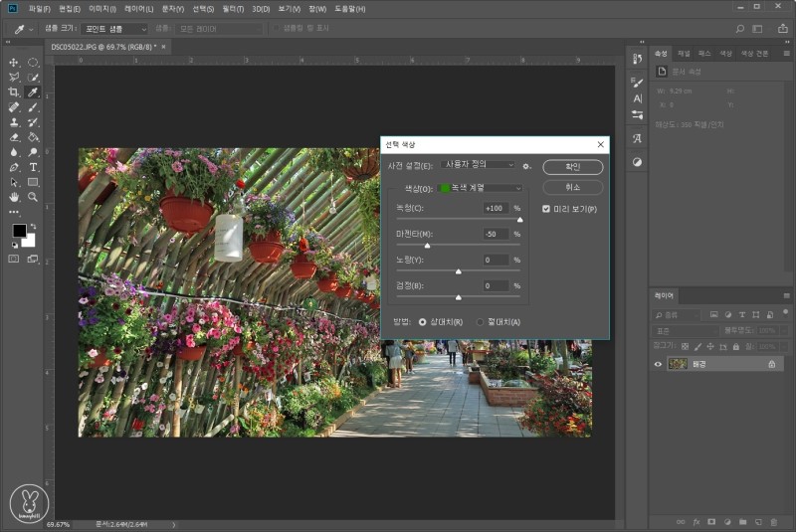Open the 샘플 크기 sample size dropdown
The image size is (796, 532).
(113, 29)
